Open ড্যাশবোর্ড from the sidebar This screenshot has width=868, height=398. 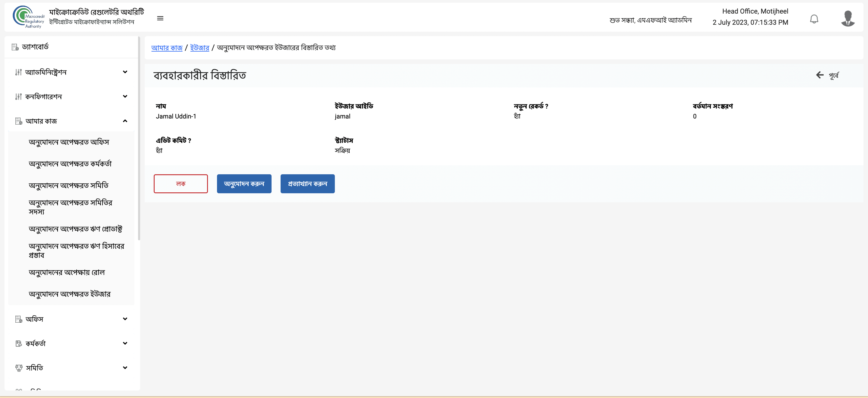35,47
